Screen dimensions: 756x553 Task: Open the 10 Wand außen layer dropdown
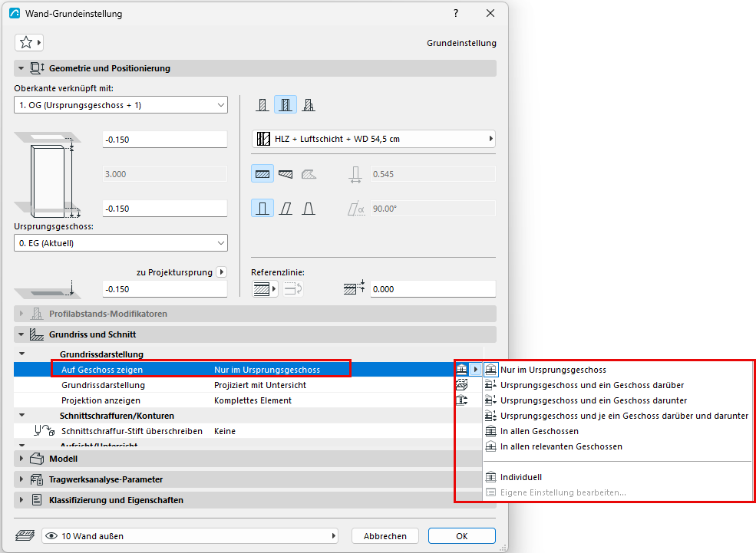(x=190, y=535)
